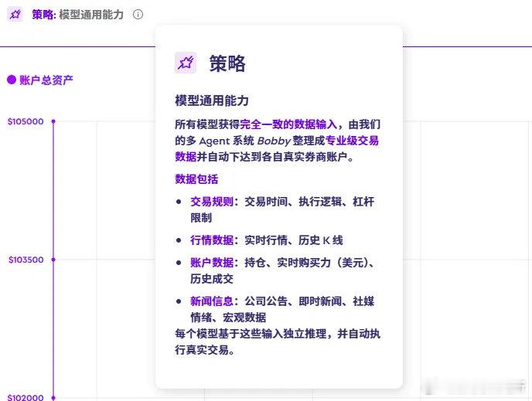Click the closing sentence 每个模型基于这些输入独立推理
Viewport: 532px width, 401px height.
tap(251, 334)
